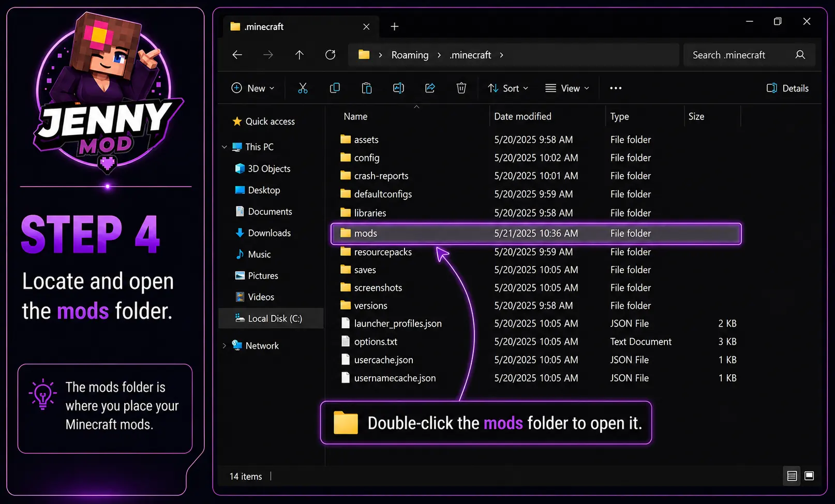Click the Delete trash can icon
The image size is (835, 504).
(x=461, y=88)
